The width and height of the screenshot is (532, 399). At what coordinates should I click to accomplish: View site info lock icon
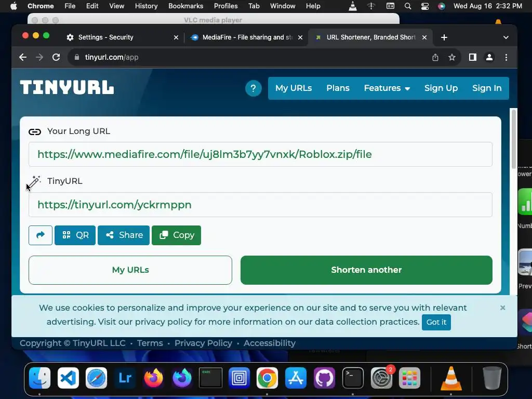pyautogui.click(x=77, y=57)
